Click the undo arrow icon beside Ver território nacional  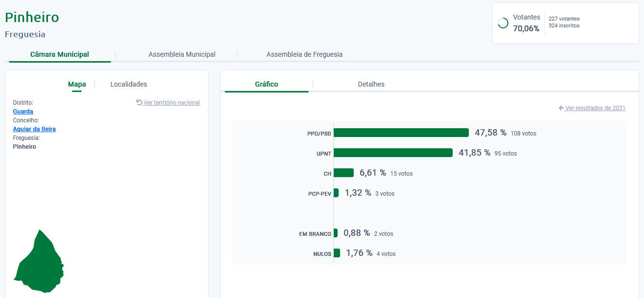139,103
